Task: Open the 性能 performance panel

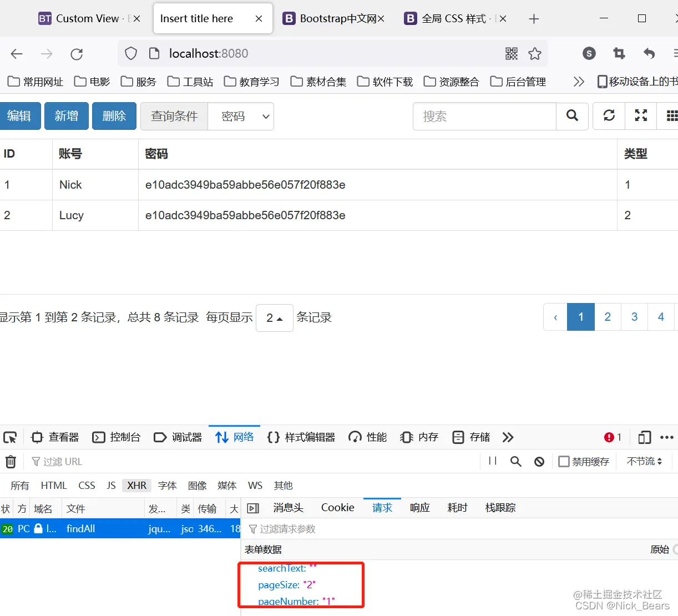Action: pos(367,437)
